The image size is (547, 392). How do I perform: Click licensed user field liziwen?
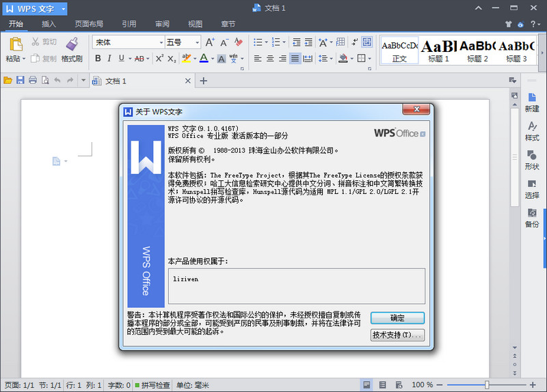click(x=297, y=286)
